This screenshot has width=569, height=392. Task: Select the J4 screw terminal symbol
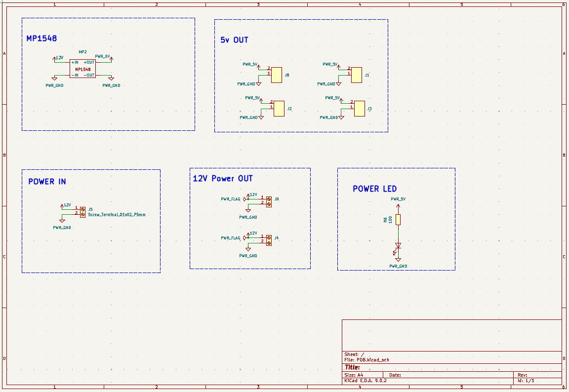point(269,240)
